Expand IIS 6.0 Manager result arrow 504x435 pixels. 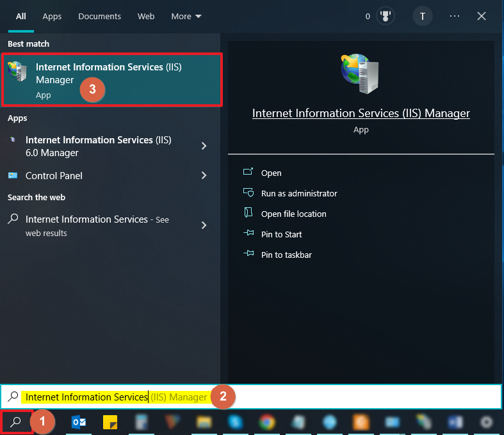point(204,146)
